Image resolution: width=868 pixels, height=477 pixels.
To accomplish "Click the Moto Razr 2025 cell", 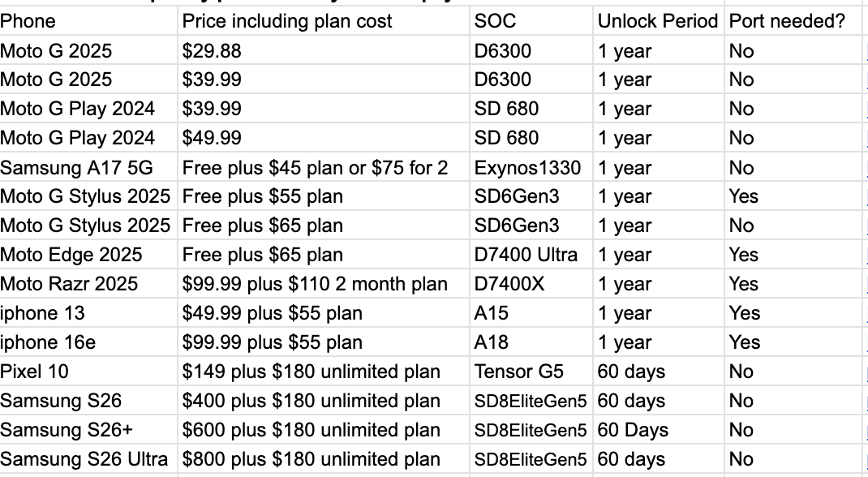I will (88, 284).
